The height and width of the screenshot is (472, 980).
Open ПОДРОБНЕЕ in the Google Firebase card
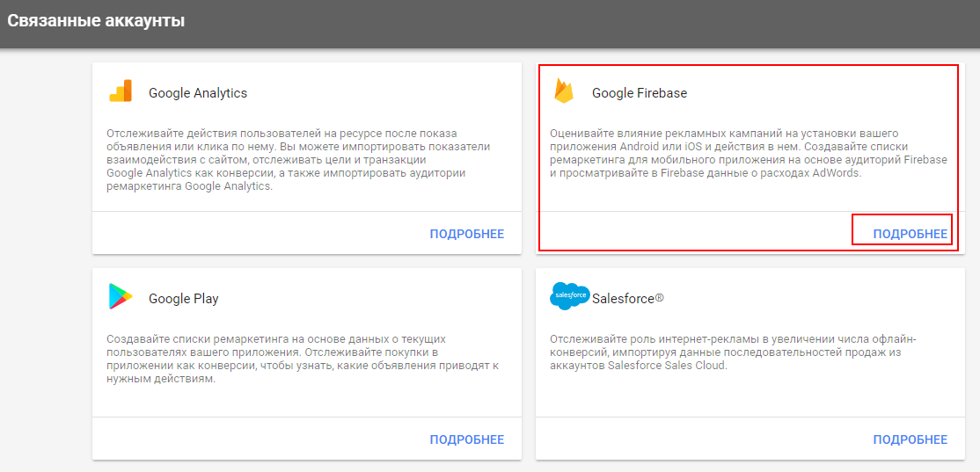[x=910, y=234]
